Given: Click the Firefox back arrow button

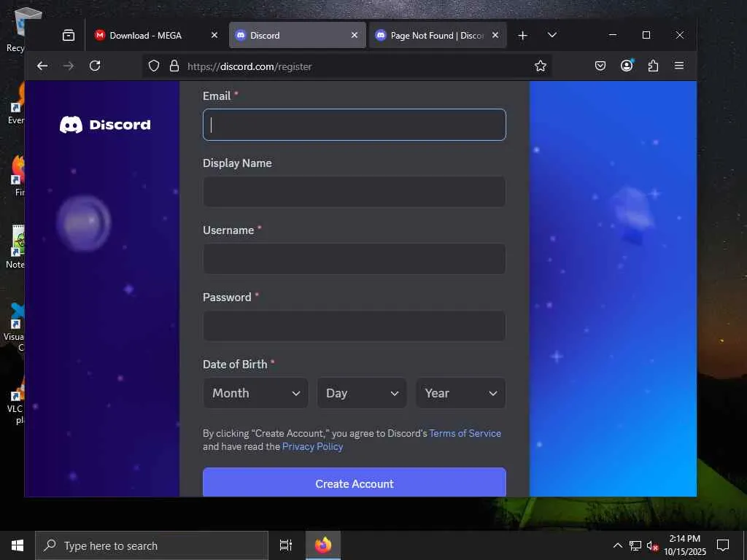Looking at the screenshot, I should [x=42, y=66].
